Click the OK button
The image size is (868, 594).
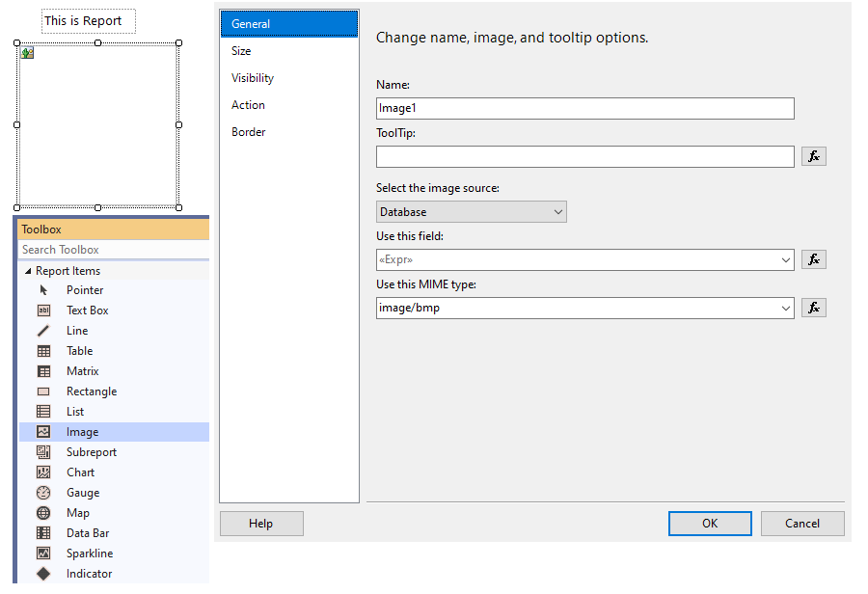pyautogui.click(x=710, y=524)
